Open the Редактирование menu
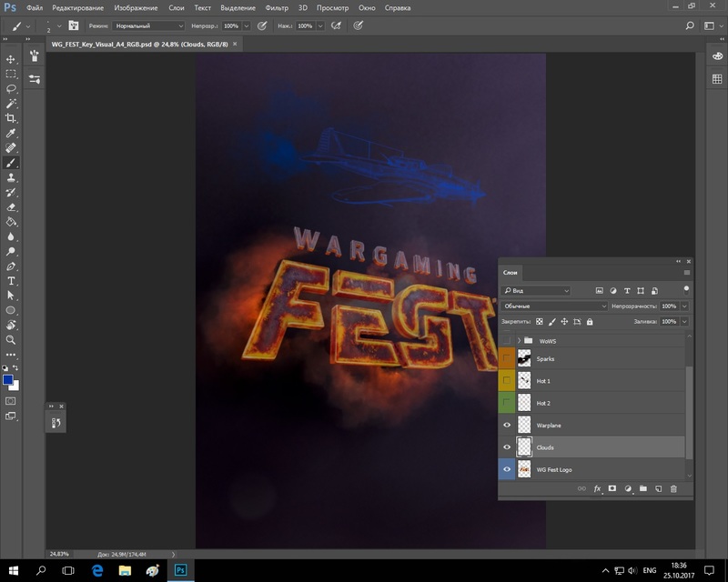 point(78,8)
